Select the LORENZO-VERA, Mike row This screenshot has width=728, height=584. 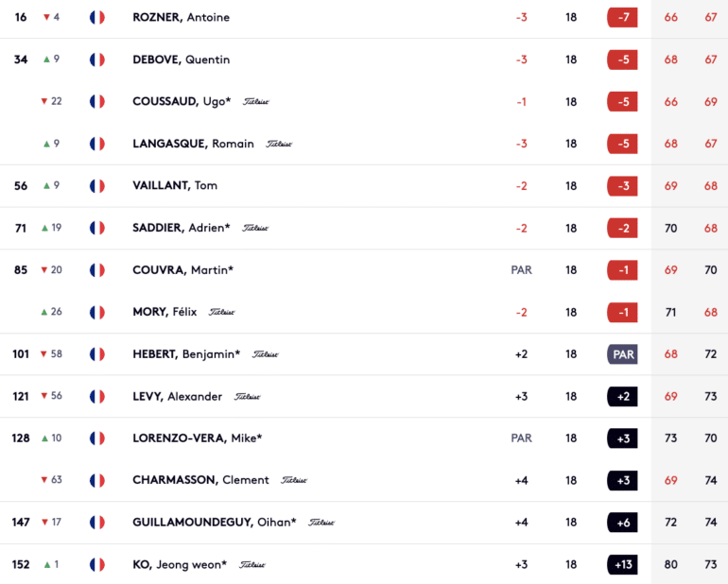point(364,438)
